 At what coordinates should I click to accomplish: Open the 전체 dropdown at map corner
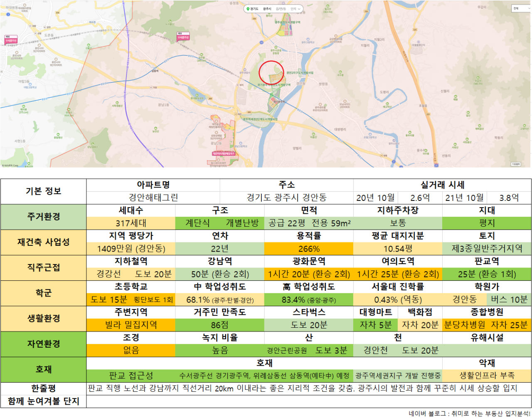point(521,8)
